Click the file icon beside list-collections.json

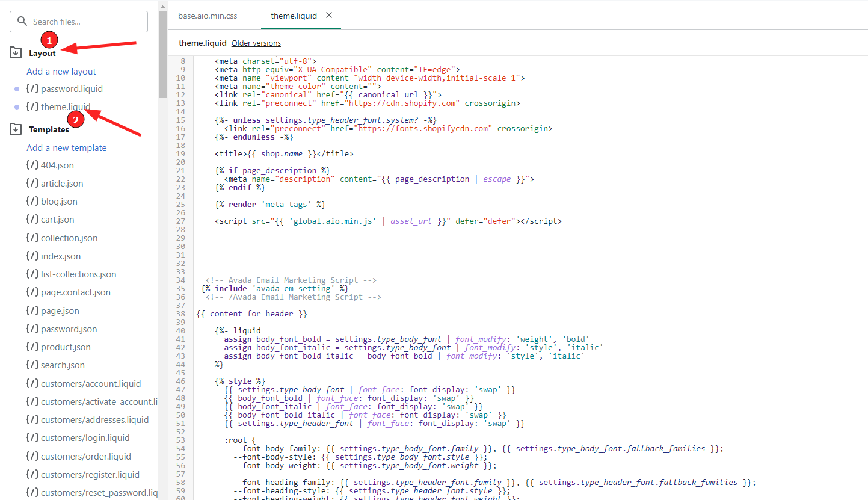pyautogui.click(x=32, y=274)
